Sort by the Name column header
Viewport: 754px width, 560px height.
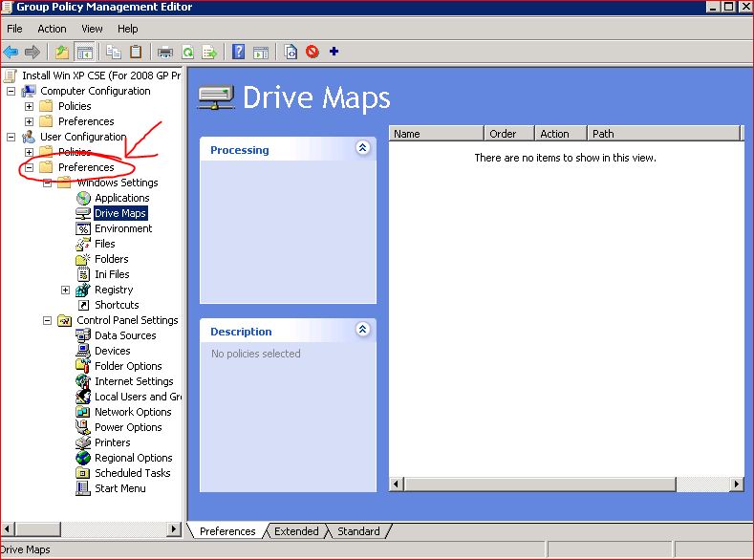[x=436, y=134]
